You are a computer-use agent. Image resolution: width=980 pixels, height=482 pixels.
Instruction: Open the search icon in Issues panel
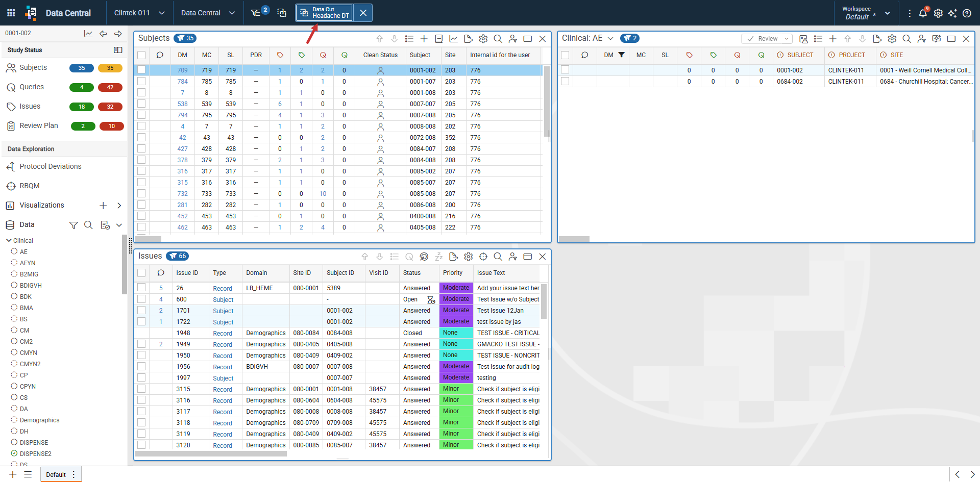point(498,257)
